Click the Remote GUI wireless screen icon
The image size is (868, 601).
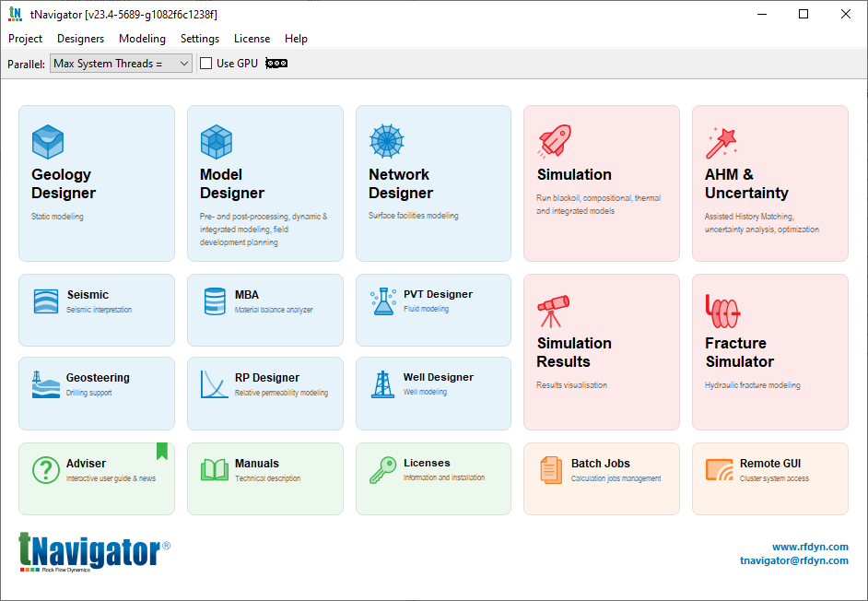pos(719,470)
